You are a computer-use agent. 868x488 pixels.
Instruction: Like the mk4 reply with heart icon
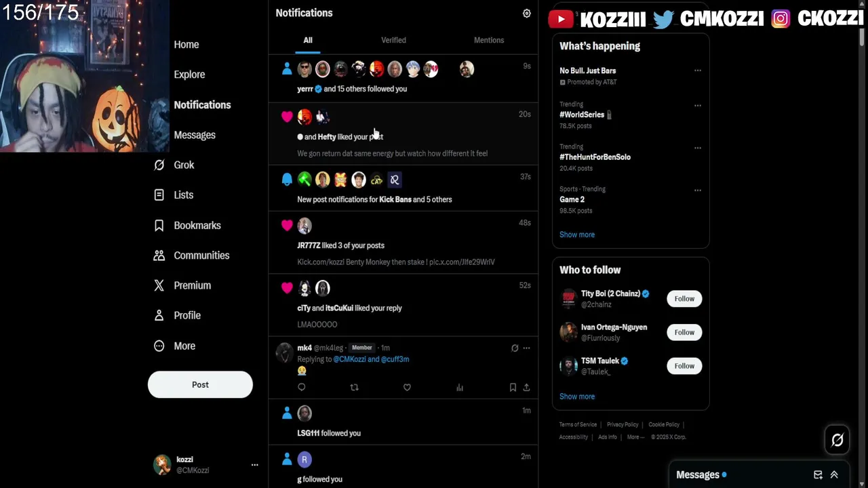click(407, 387)
